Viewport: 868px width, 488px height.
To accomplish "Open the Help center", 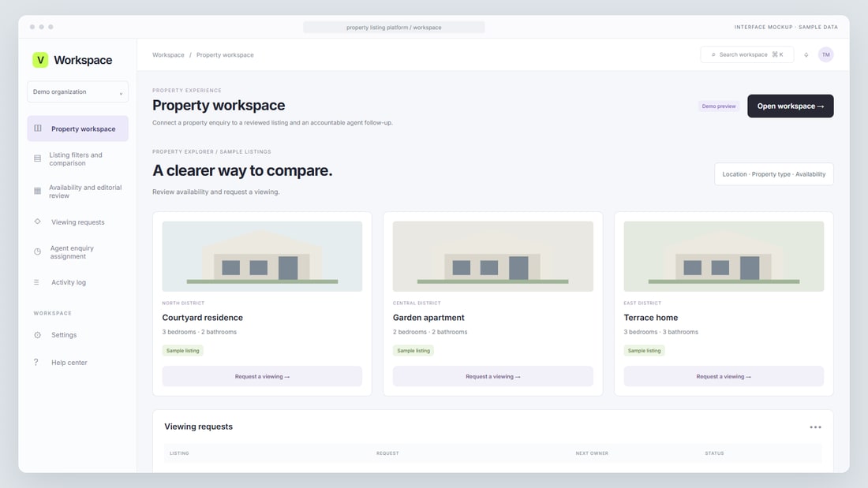I will [77, 363].
